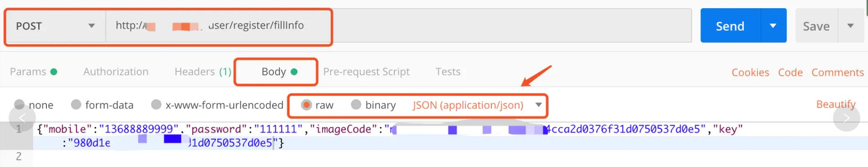The image size is (868, 167).
Task: Open the JSON (application/json) type dropdown
Action: pyautogui.click(x=477, y=105)
